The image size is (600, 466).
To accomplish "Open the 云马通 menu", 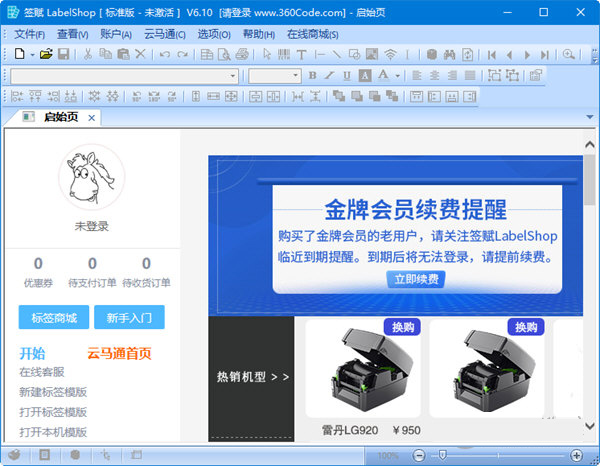I will 166,33.
